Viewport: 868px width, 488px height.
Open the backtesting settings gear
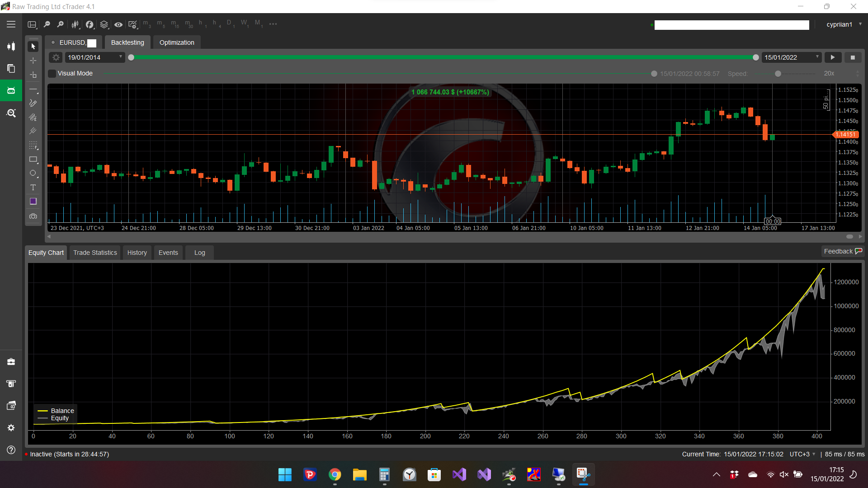(x=56, y=57)
